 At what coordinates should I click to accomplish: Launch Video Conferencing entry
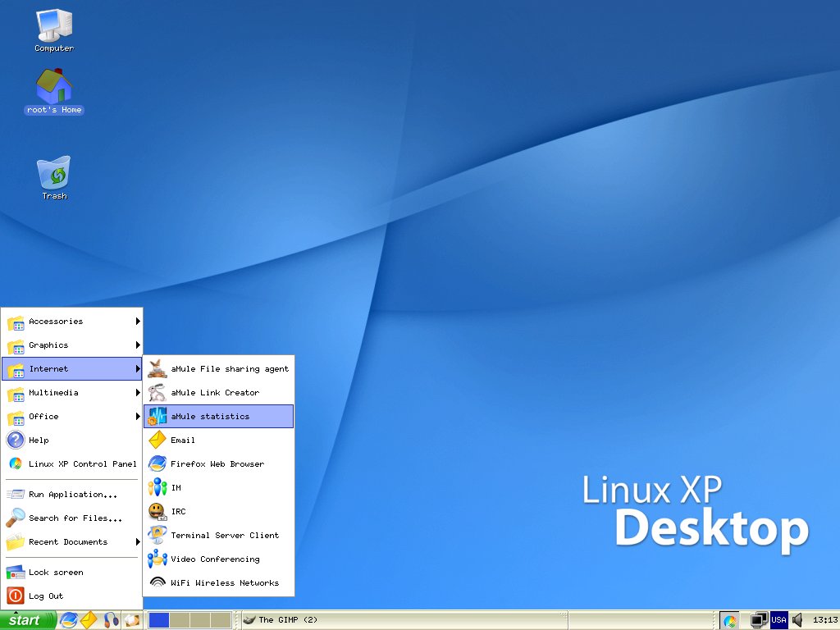pos(218,559)
